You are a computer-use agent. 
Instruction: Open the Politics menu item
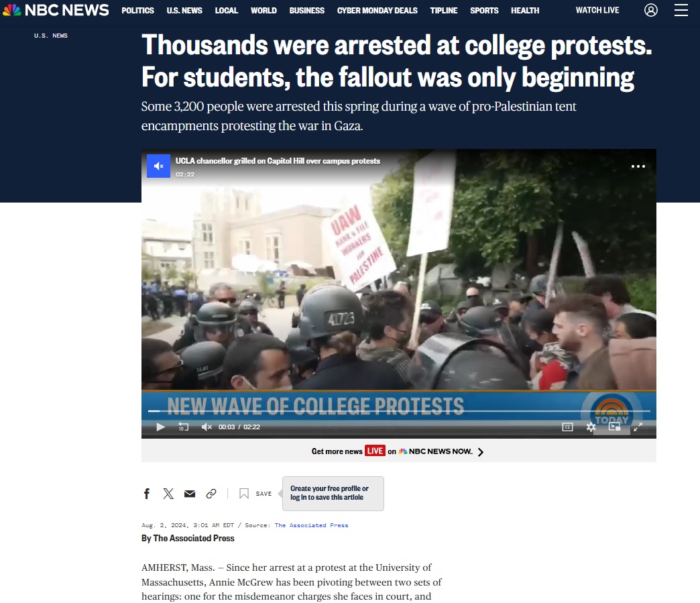click(x=137, y=10)
